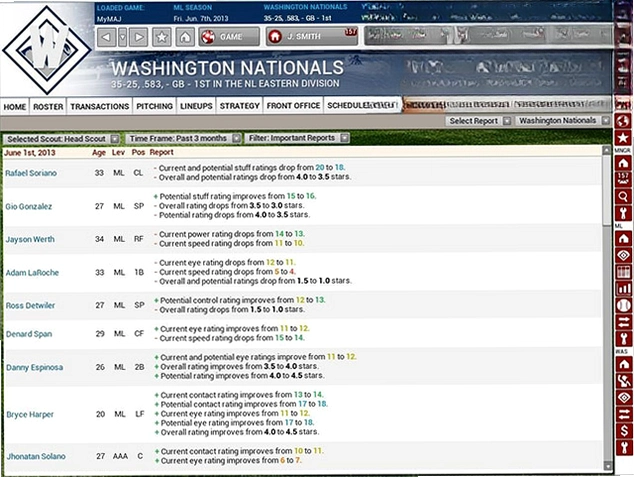
Task: Open Rafael Soriano player link
Action: click(31, 173)
